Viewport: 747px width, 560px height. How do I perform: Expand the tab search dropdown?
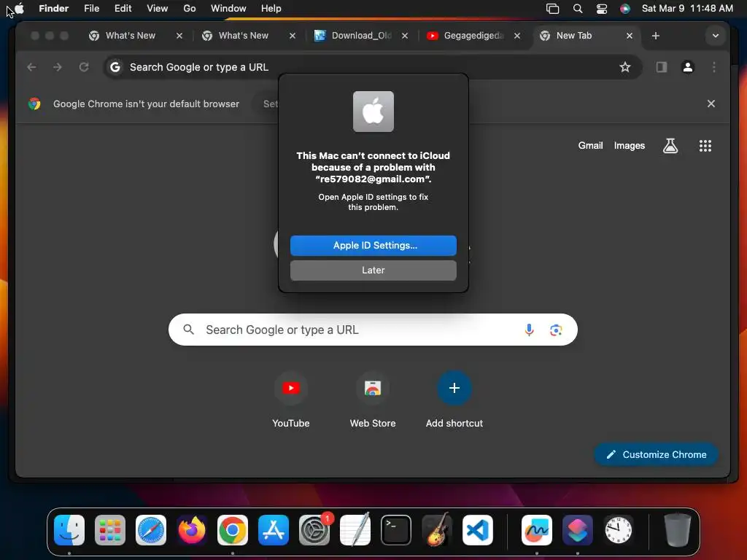point(715,36)
